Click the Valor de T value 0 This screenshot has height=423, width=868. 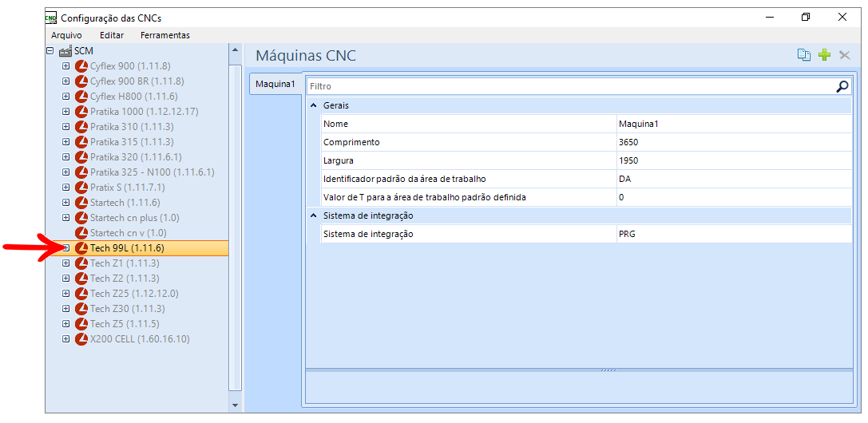[x=734, y=197]
